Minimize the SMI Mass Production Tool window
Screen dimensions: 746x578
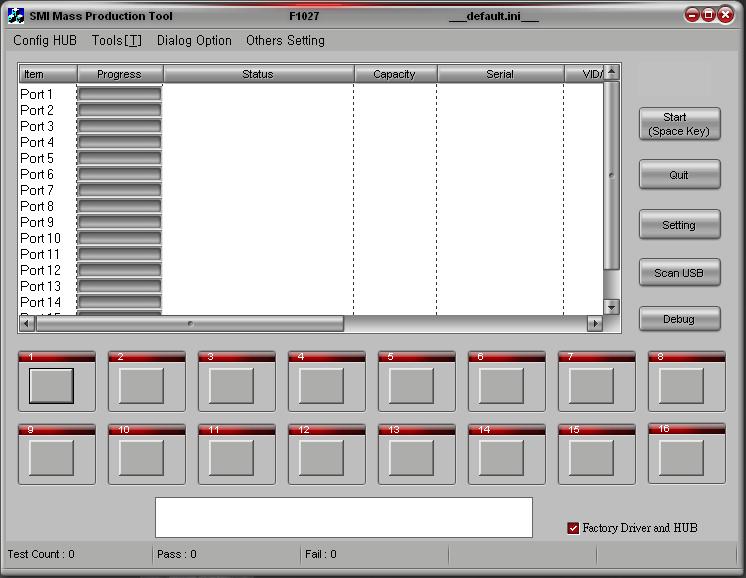[692, 15]
